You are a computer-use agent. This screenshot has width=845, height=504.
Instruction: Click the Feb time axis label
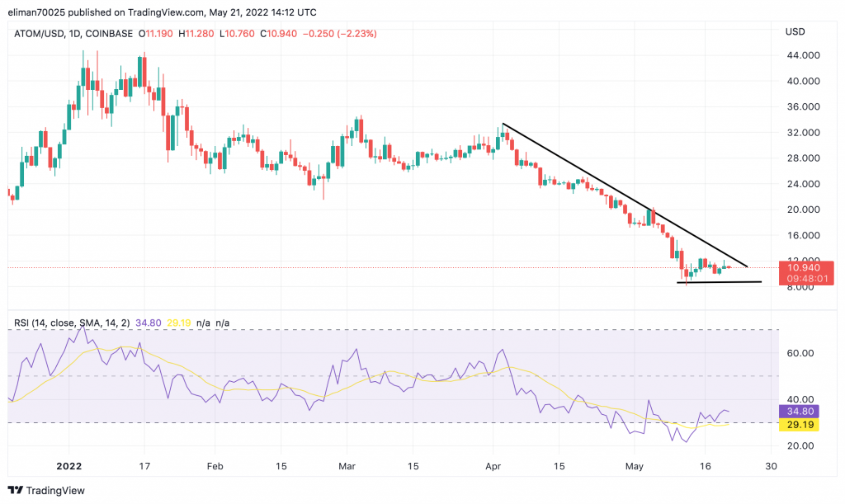(x=215, y=466)
